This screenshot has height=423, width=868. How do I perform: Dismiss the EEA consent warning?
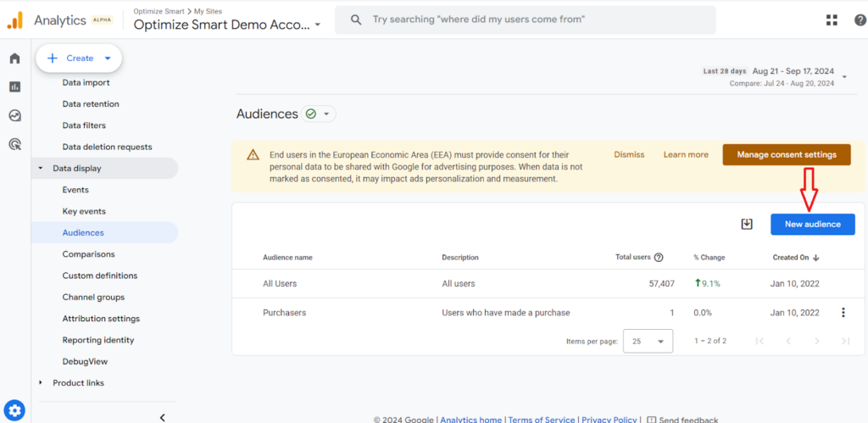[629, 154]
